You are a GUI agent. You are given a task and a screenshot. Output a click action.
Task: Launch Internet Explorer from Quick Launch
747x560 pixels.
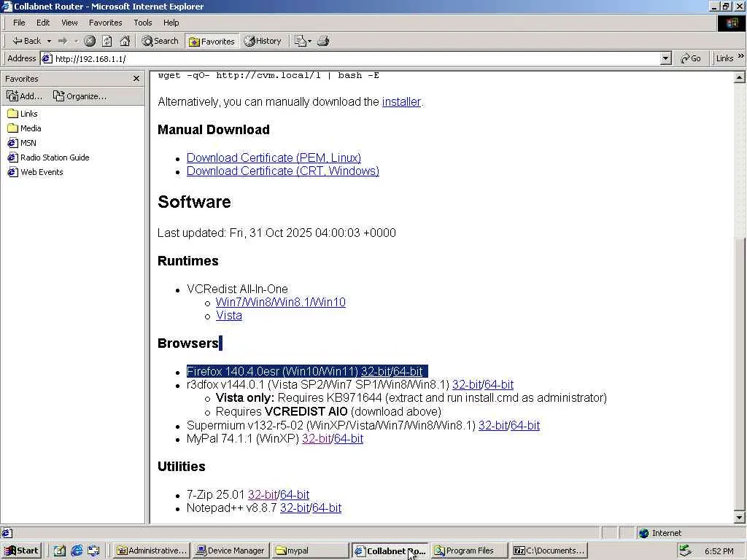click(x=77, y=551)
